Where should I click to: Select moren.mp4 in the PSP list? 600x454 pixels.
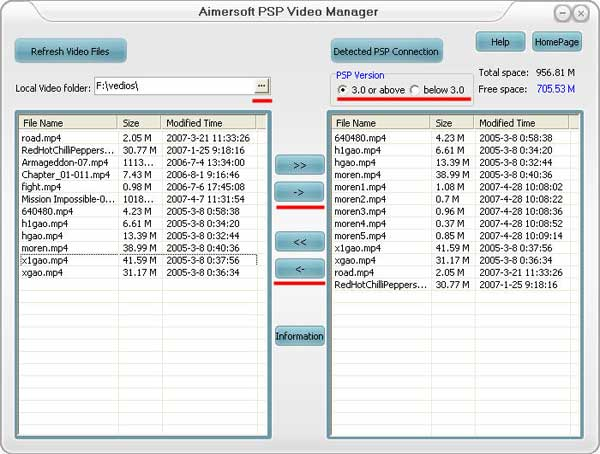[x=452, y=175]
